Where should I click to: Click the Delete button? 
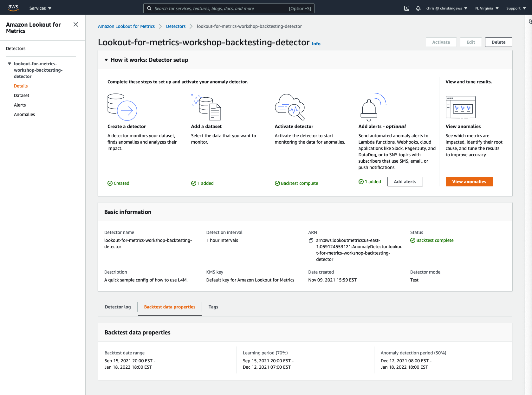click(498, 42)
